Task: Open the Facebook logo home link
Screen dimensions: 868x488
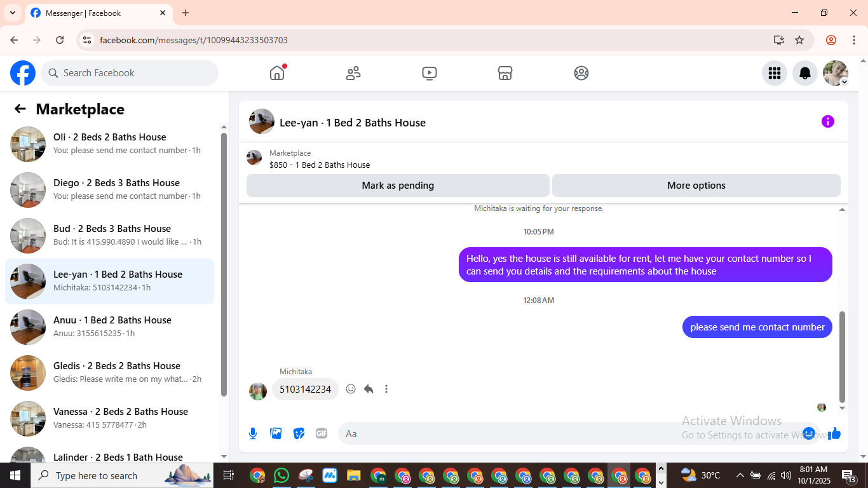Action: 23,73
